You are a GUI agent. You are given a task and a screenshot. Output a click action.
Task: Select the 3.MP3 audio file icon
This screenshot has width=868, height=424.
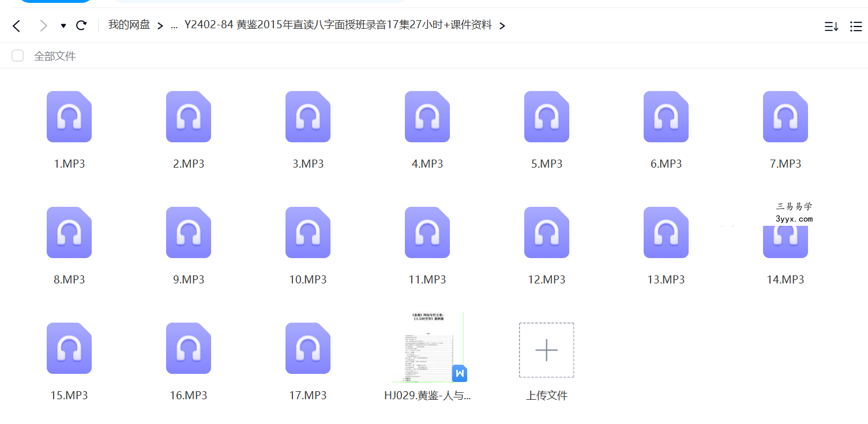click(308, 116)
